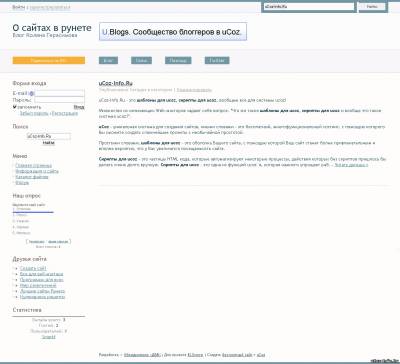Click the U.Blogs community banner

[173, 32]
